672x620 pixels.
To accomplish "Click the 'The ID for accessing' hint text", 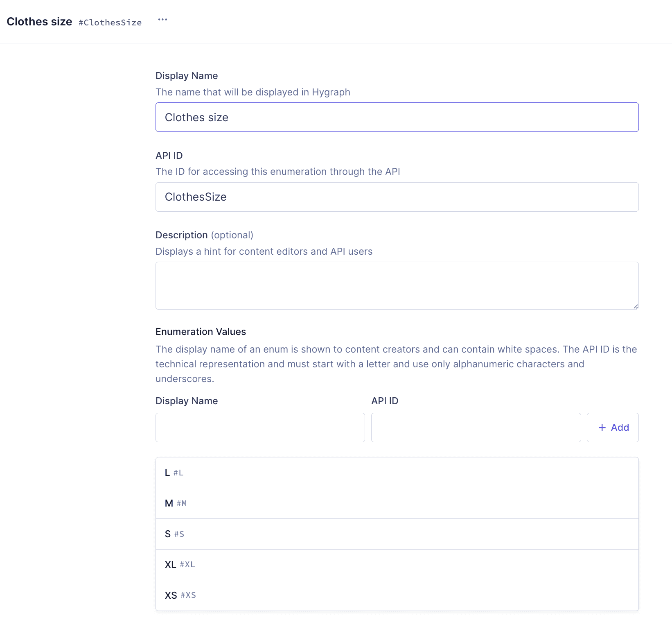I will pos(277,172).
